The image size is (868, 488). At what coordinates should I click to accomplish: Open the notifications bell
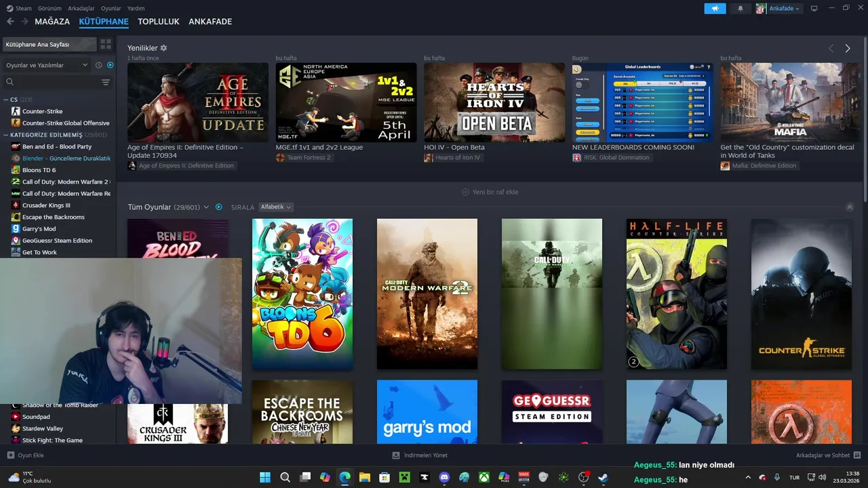(740, 8)
